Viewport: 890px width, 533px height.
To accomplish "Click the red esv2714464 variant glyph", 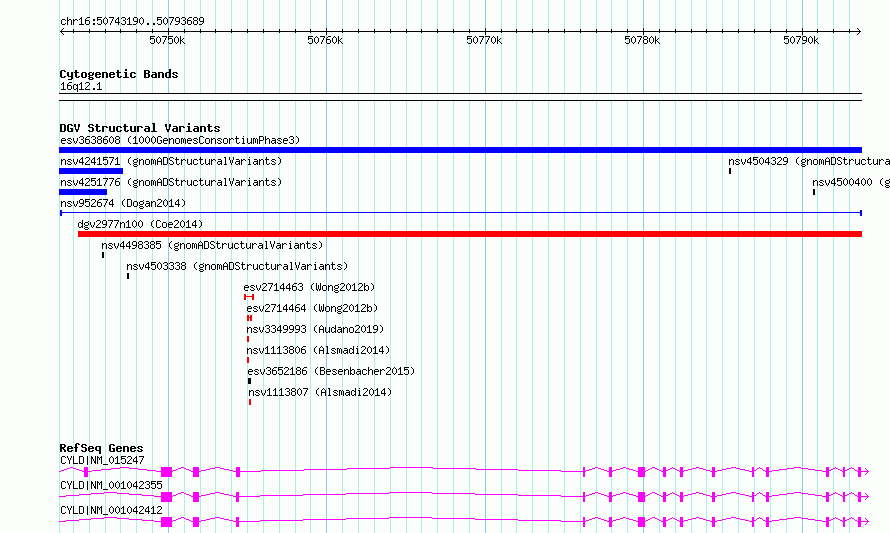I will tap(249, 318).
